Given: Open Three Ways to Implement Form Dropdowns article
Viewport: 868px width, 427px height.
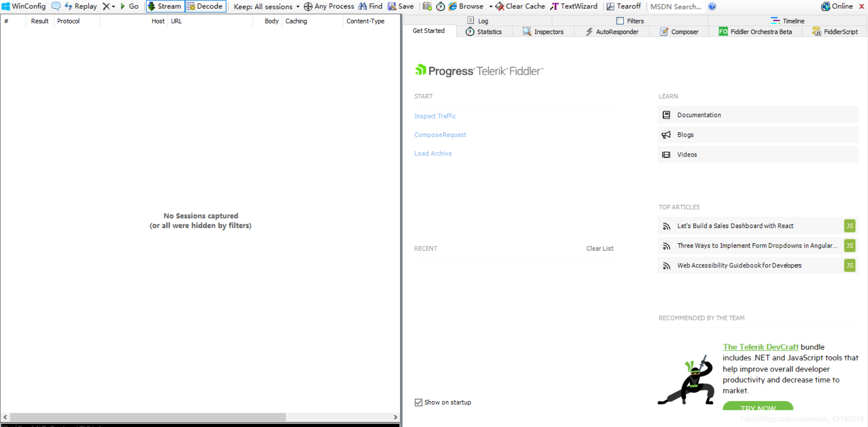Looking at the screenshot, I should coord(758,246).
